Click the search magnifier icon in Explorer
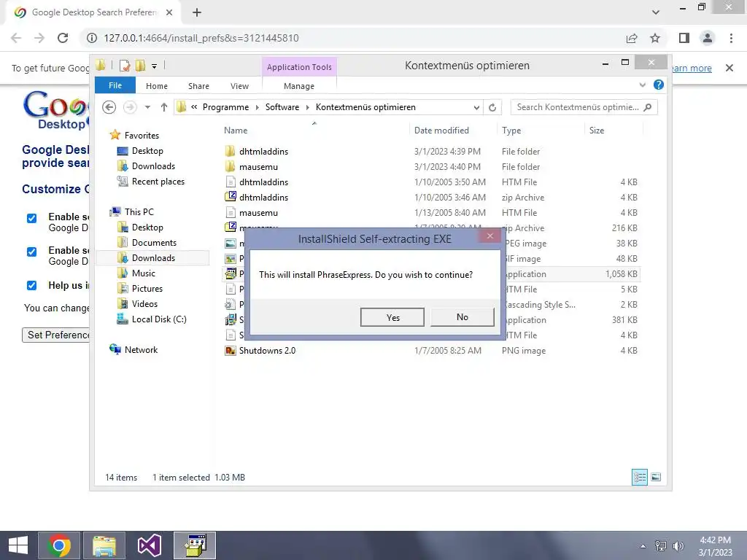747x560 pixels. pyautogui.click(x=648, y=107)
